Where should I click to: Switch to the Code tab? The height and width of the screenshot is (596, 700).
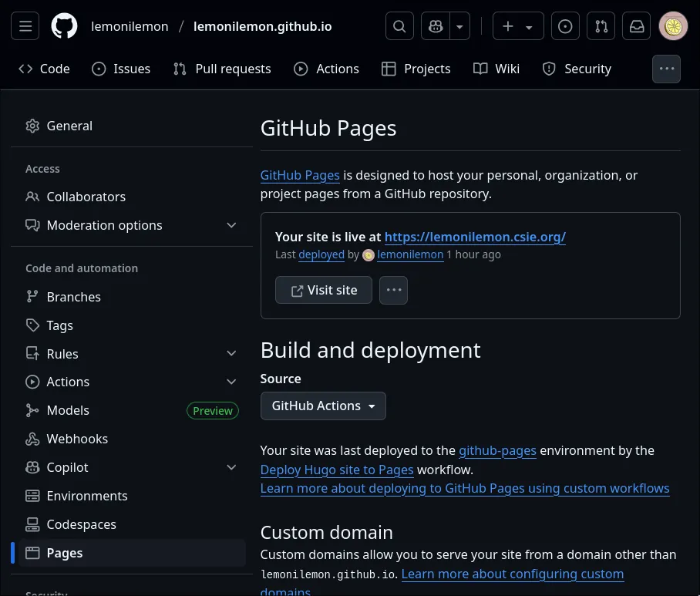click(x=44, y=69)
